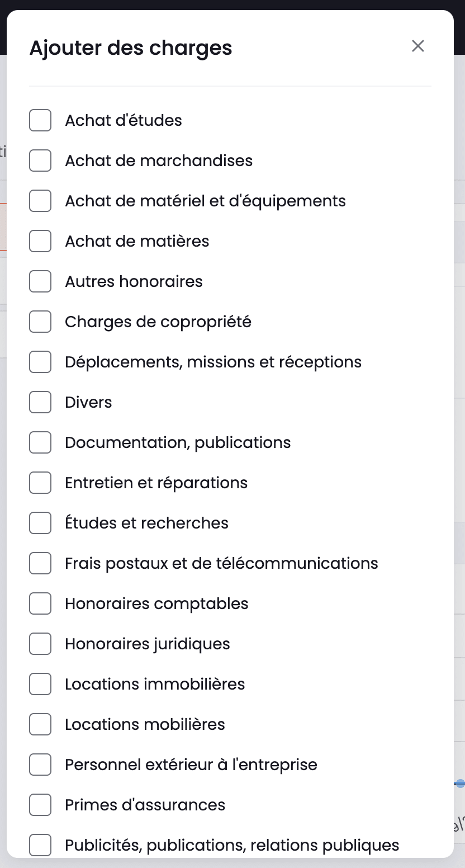
Task: Select Personnel extérieur à l'entreprise checkbox
Action: (x=40, y=765)
